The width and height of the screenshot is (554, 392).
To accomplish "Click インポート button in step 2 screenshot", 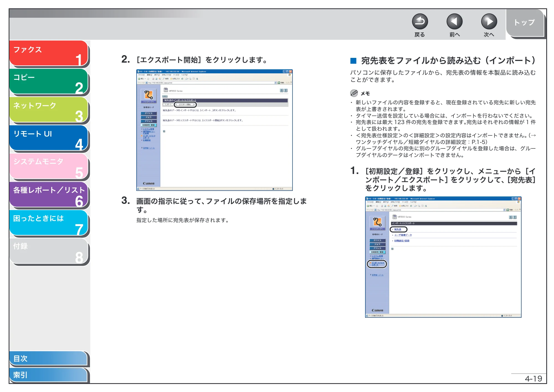I will (168, 105).
